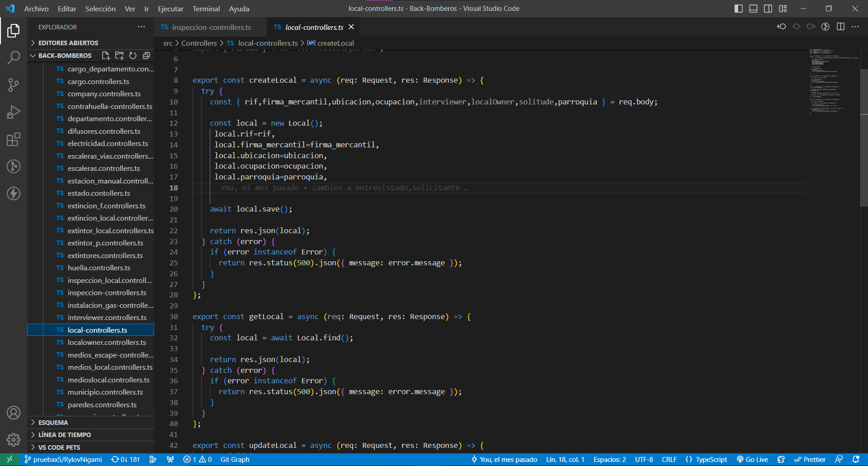This screenshot has height=466, width=868.
Task: Open editor more actions ellipsis
Action: click(855, 27)
